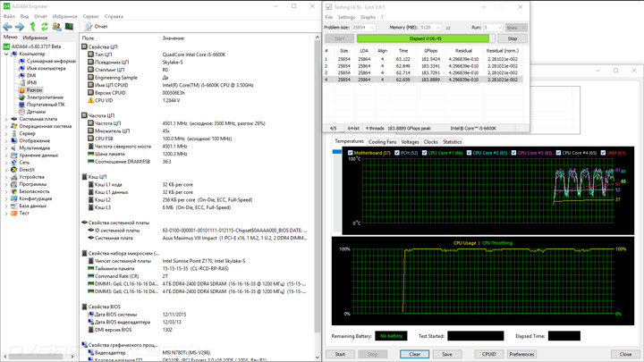Toggle the CPU Core #3 checkbox
Viewport: 644px width, 362px height.
point(513,153)
